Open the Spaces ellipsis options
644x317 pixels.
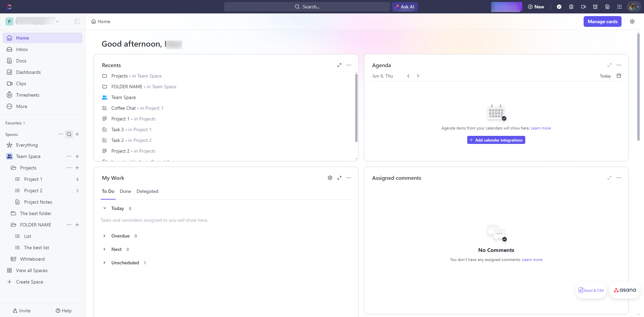(x=61, y=134)
